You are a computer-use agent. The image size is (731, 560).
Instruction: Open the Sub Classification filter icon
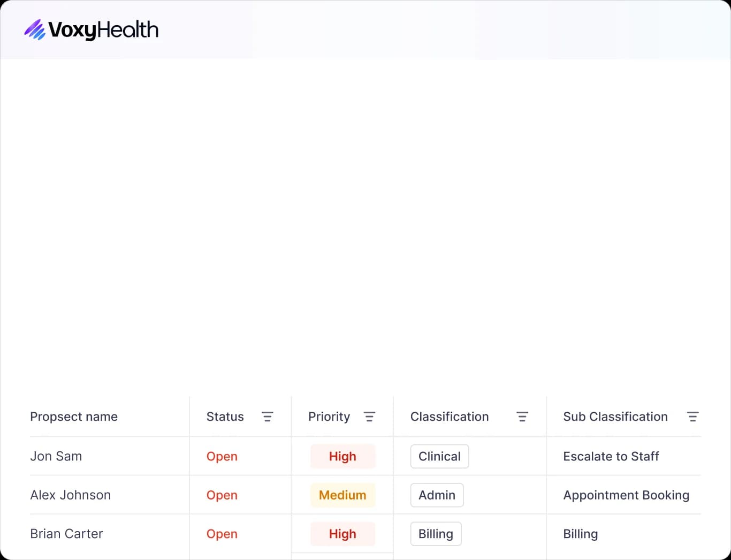(x=692, y=417)
